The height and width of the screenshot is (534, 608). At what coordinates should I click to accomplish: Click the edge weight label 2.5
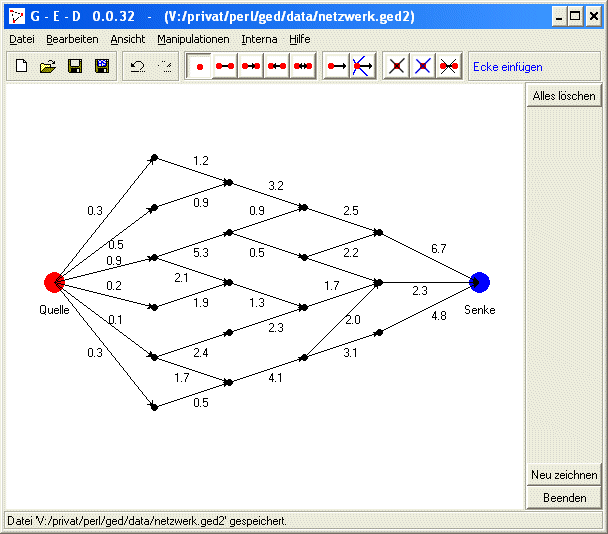(351, 211)
